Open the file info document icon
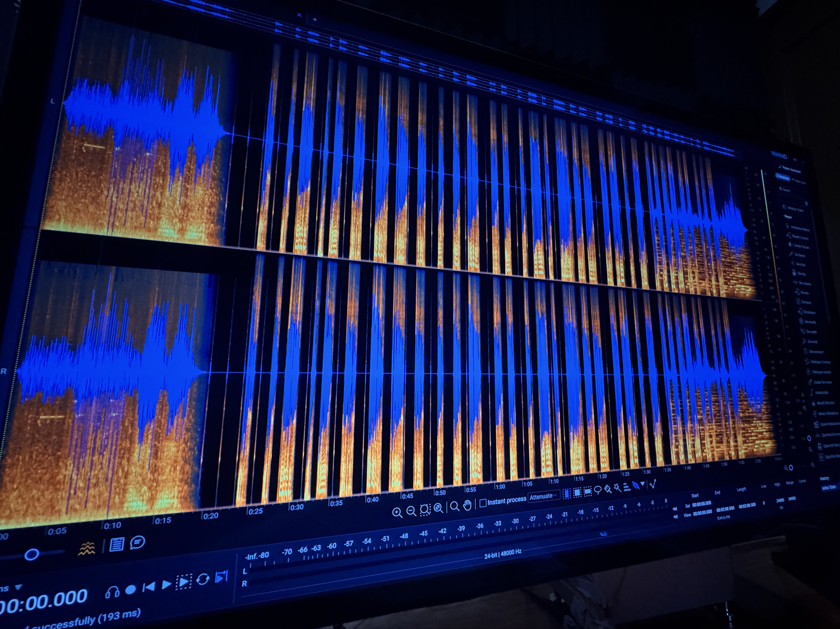This screenshot has width=840, height=629. (117, 545)
